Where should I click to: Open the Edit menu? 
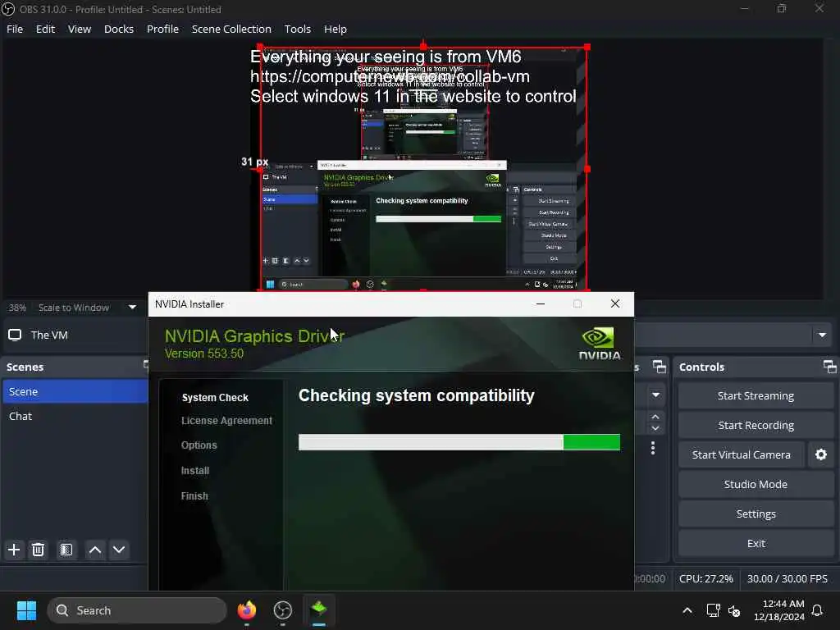coord(46,29)
